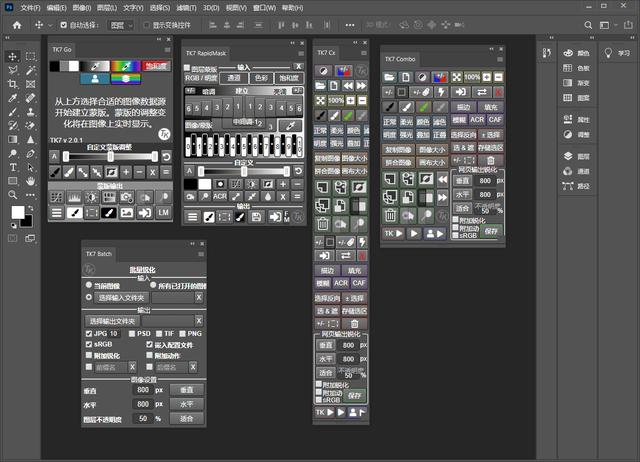Enable the TIF checkbox in TK7 Batch
This screenshot has width=640, height=462.
[x=159, y=333]
